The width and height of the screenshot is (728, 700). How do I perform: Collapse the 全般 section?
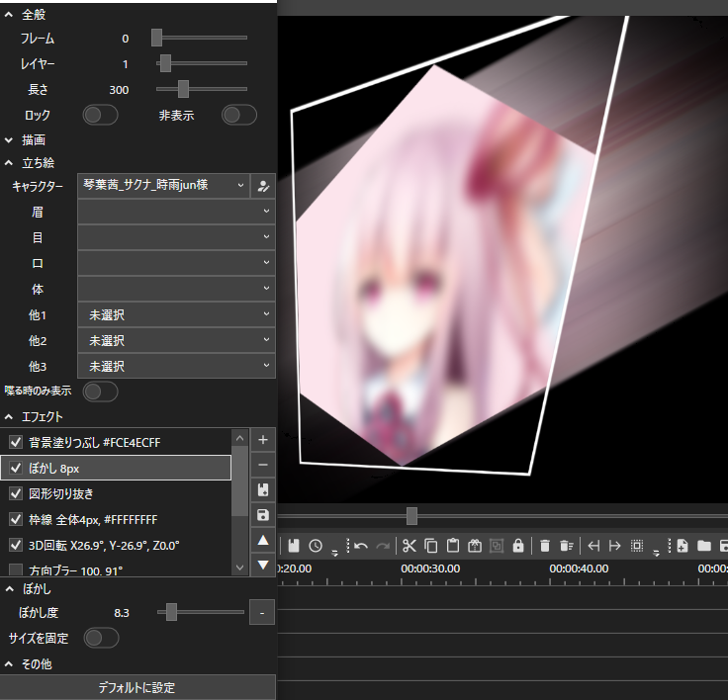tap(8, 15)
